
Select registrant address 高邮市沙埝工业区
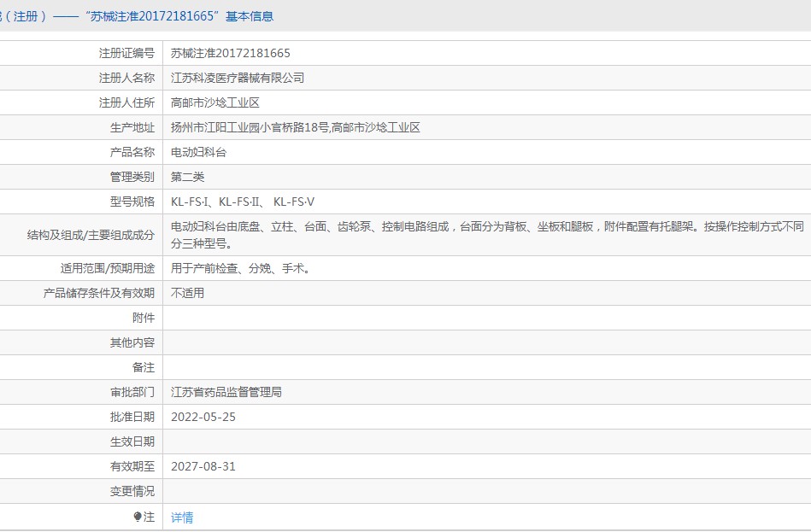(215, 102)
